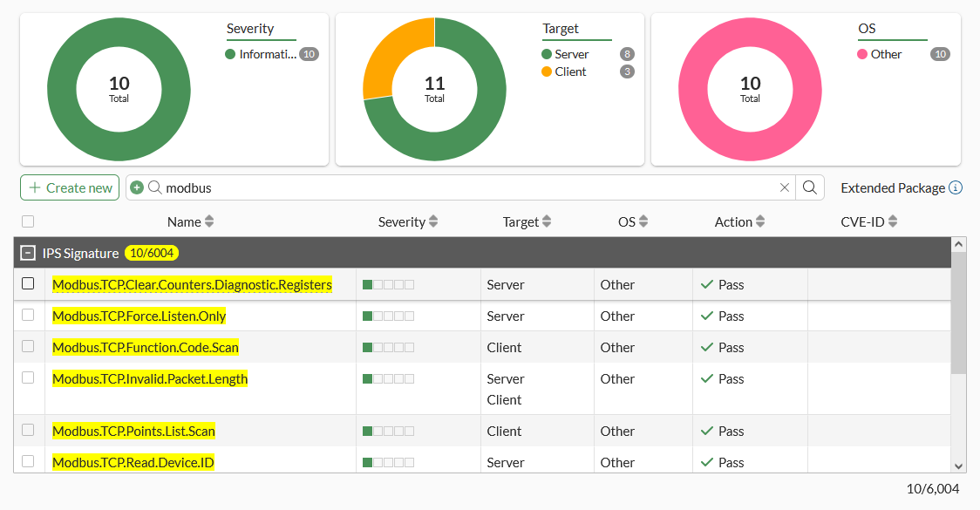Collapse the IPS Signature group
Image resolution: width=980 pixels, height=510 pixels.
(x=28, y=253)
